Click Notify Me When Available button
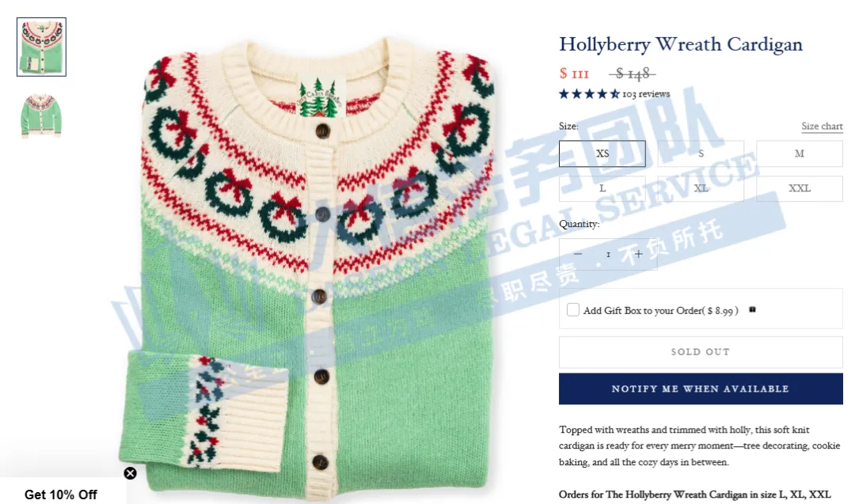This screenshot has height=504, width=855. point(701,389)
